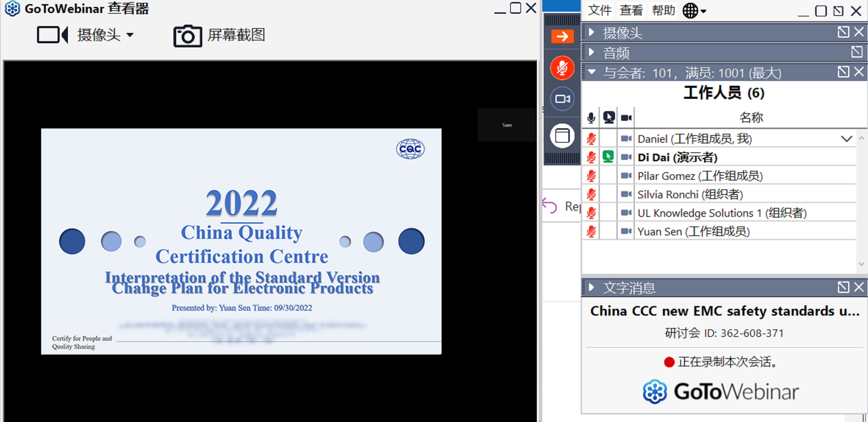This screenshot has height=422, width=868.
Task: Toggle Silvia Ronchi's muted microphone icon
Action: click(x=591, y=194)
